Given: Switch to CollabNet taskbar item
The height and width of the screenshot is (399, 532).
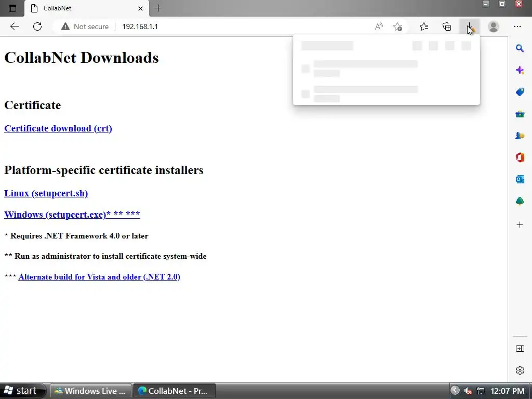Looking at the screenshot, I should (x=175, y=391).
